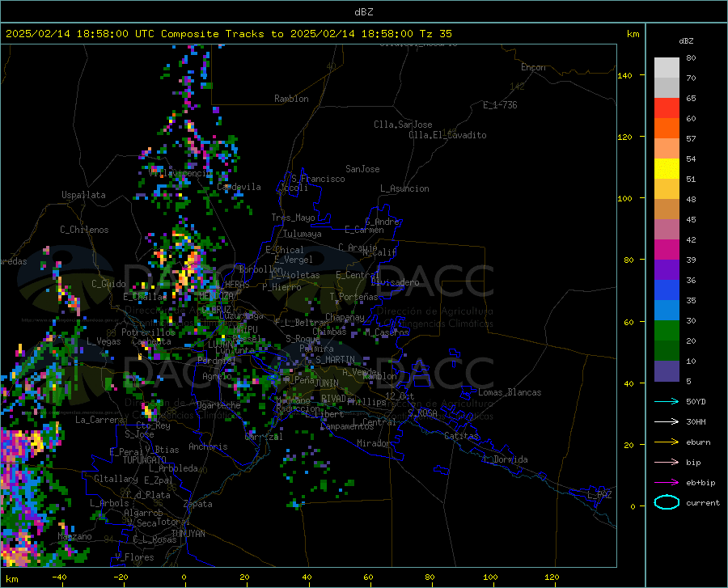The height and width of the screenshot is (588, 728).
Task: Click the 'TUPUNGATO' place label
Action: 145,460
